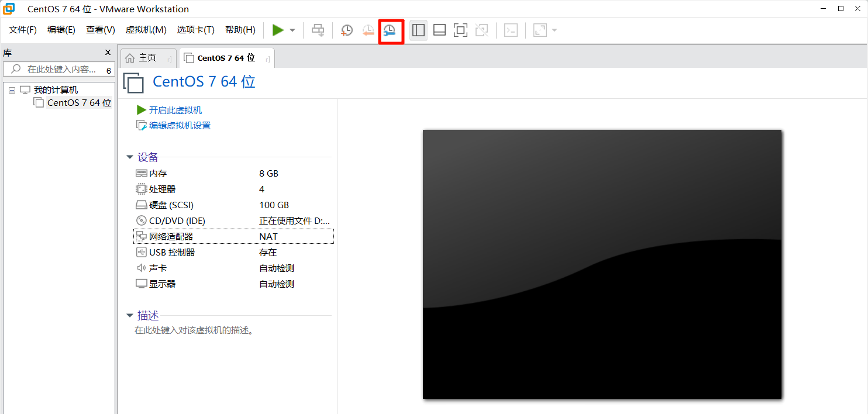Click the 8 GB memory value
Screen dimensions: 868x414
point(269,174)
